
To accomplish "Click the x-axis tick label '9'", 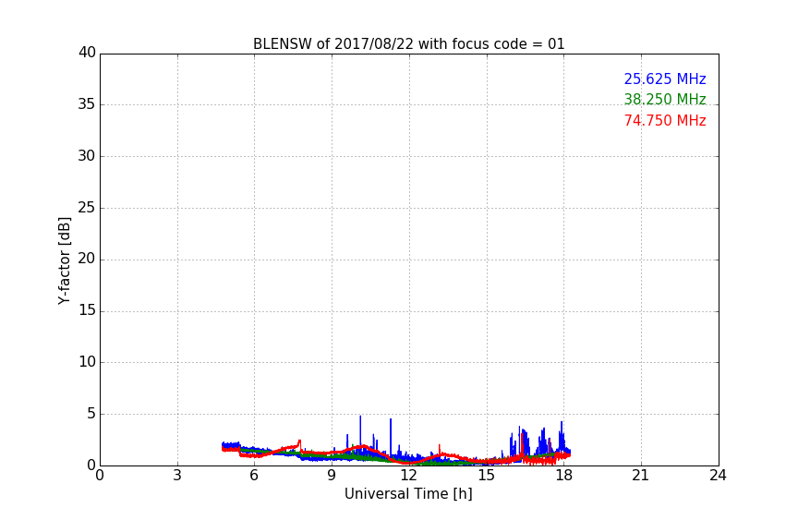I will tap(332, 476).
